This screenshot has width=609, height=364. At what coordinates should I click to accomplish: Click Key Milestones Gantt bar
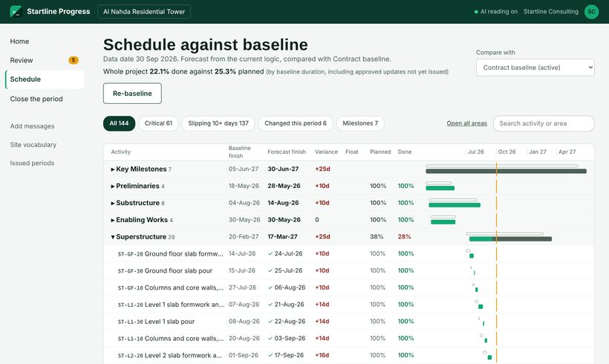[x=506, y=172]
